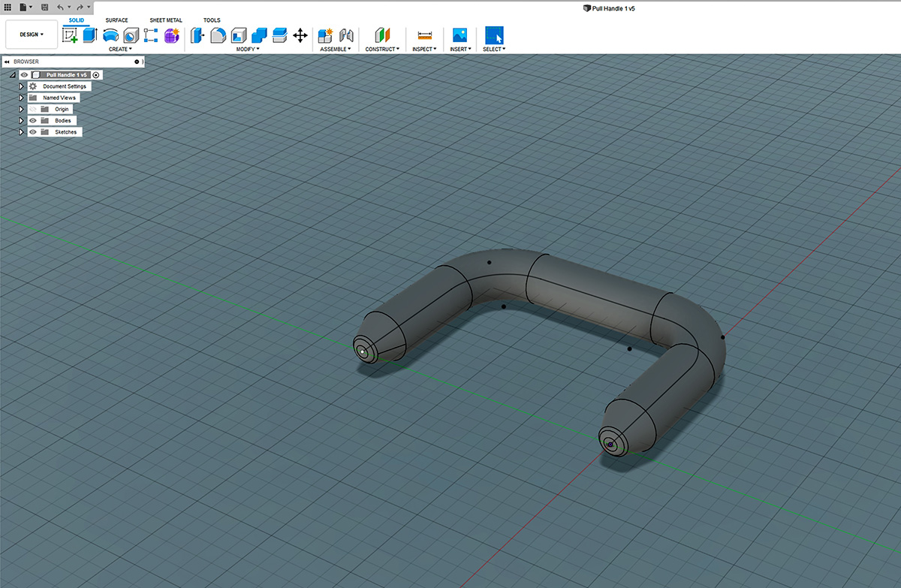Activate the Pull Handle 1 v5 radio button
The width and height of the screenshot is (901, 588).
[x=96, y=75]
